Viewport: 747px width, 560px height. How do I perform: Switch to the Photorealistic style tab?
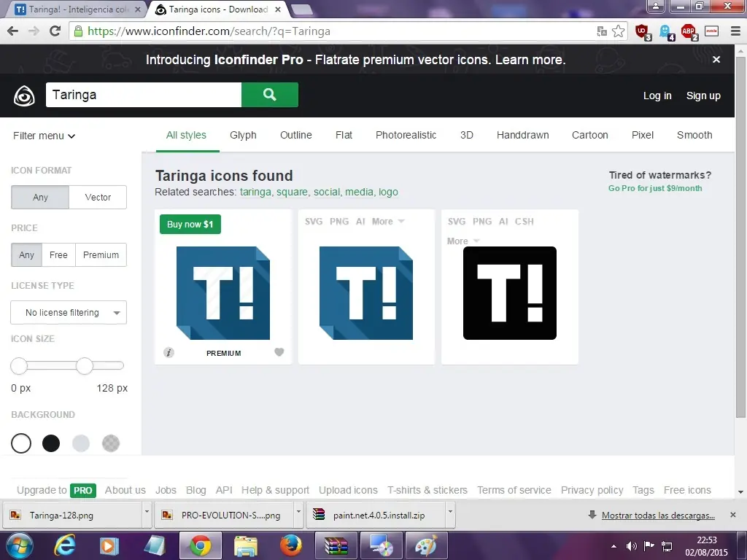click(406, 135)
